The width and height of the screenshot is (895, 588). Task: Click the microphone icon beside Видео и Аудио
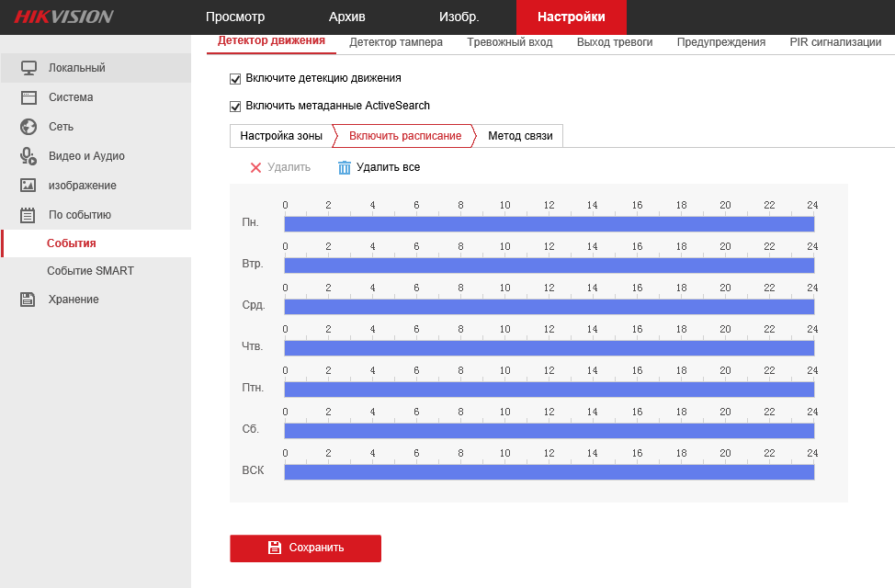tap(28, 156)
